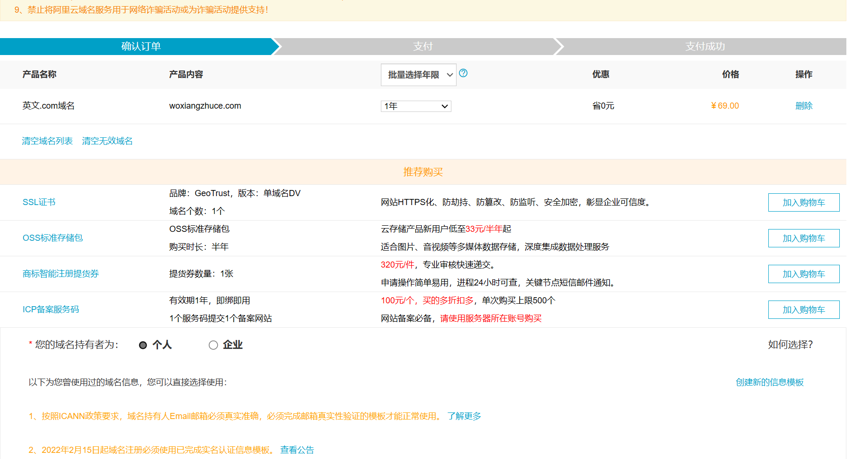The width and height of the screenshot is (868, 459).
Task: Click the 提货券数量：1张 text
Action: (x=201, y=274)
